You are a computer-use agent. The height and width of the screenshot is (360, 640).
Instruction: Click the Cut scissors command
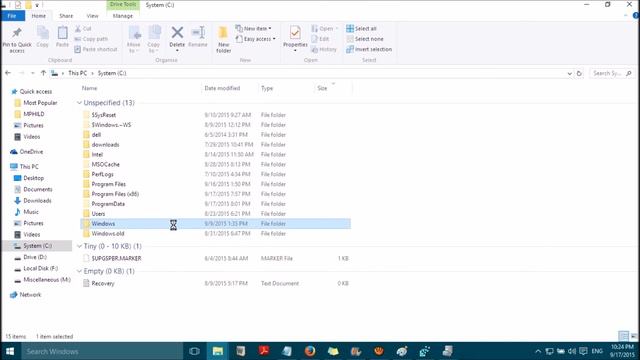click(83, 29)
